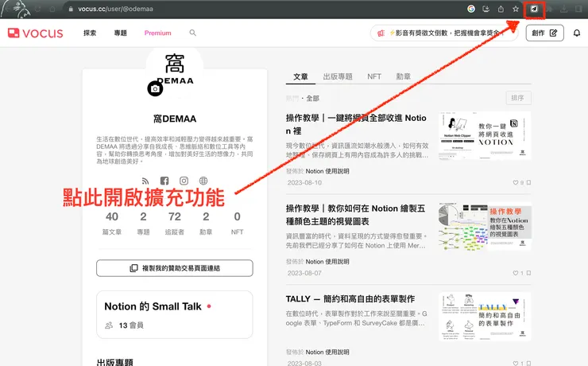Like the 五種顏色主題的視覺圖表 article

point(516,273)
